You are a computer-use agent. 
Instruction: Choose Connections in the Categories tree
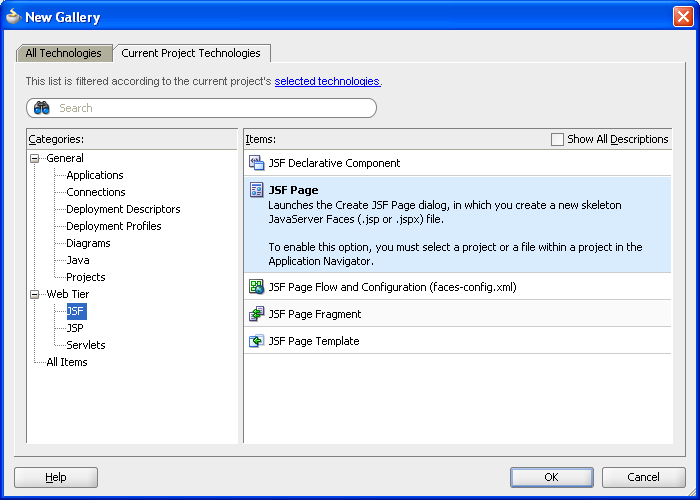[96, 192]
